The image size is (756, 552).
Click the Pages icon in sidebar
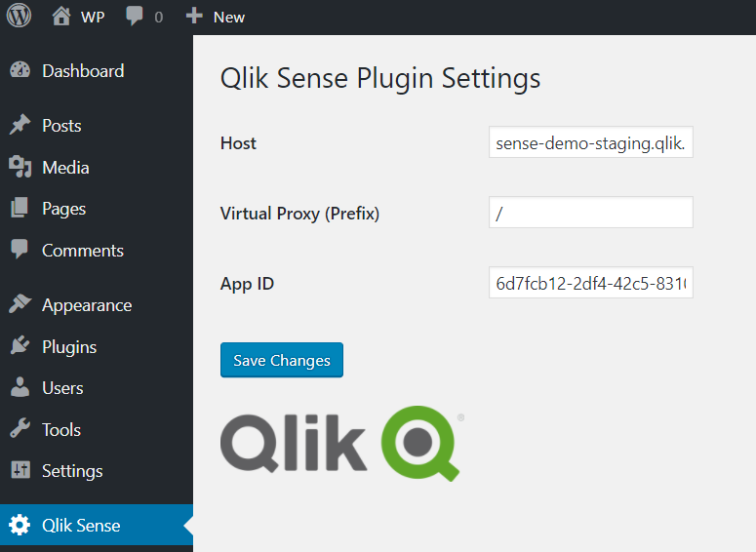point(20,208)
